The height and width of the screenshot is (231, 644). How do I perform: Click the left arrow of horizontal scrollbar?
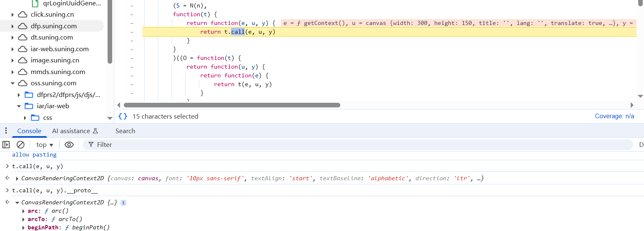pos(118,105)
